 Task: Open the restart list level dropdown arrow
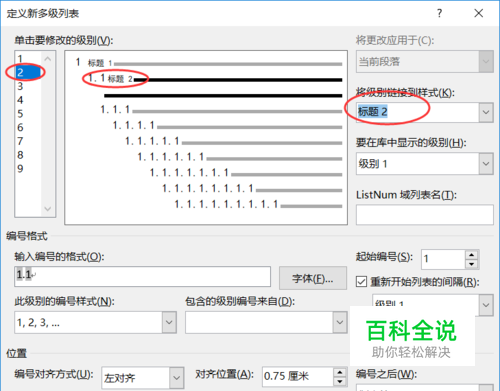point(486,305)
